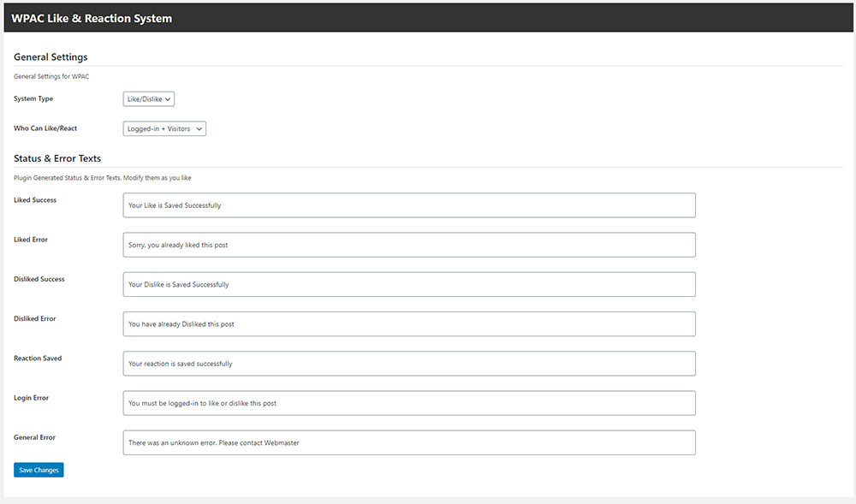Screen dimensions: 856x504
Task: Click the 'WPAC Like & Reaction System' page title
Action: pos(92,18)
